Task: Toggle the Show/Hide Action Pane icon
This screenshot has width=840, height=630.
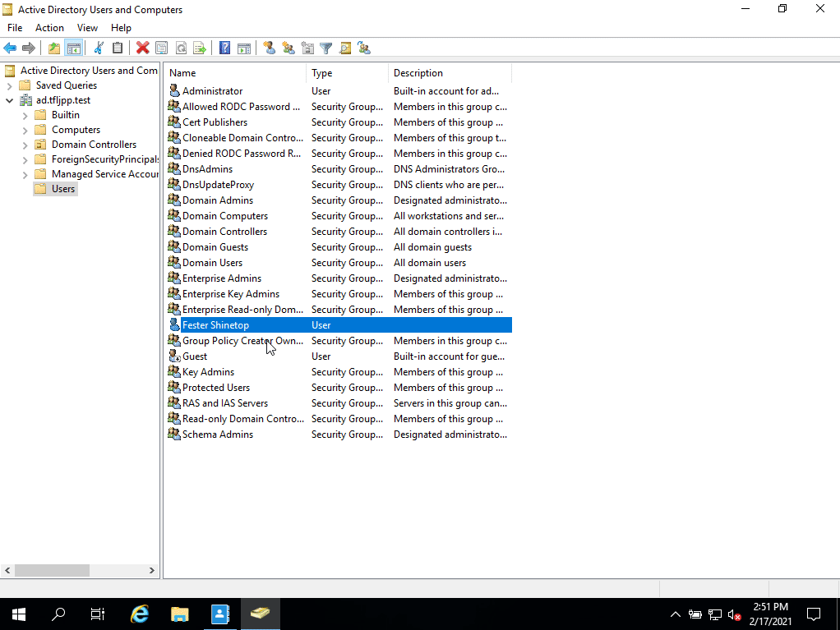Action: pyautogui.click(x=244, y=48)
